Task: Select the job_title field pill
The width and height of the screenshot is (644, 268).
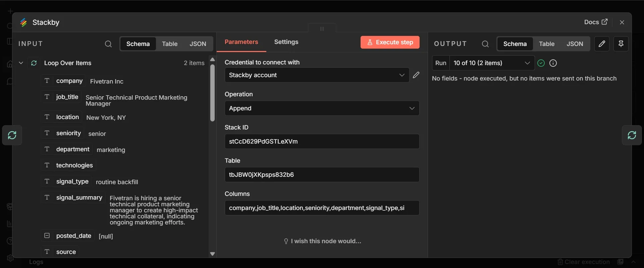Action: coord(61,97)
